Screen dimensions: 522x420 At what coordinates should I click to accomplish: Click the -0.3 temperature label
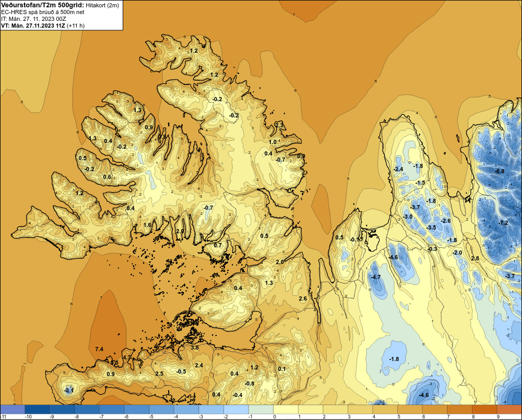[x=432, y=248]
